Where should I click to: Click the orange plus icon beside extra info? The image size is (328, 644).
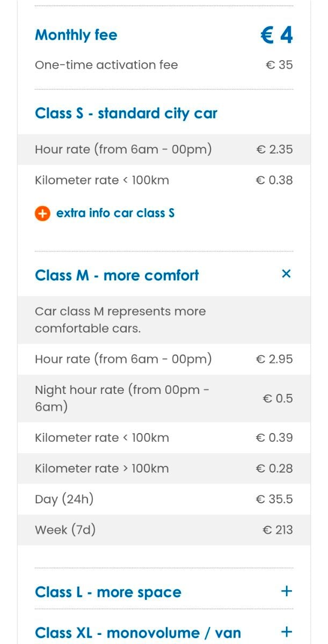pyautogui.click(x=42, y=213)
